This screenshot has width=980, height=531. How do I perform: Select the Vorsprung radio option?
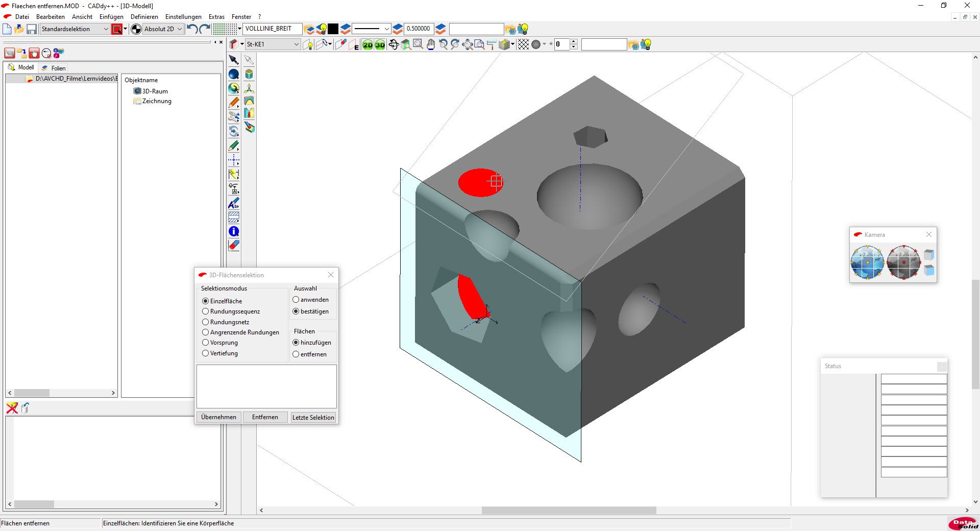[206, 343]
